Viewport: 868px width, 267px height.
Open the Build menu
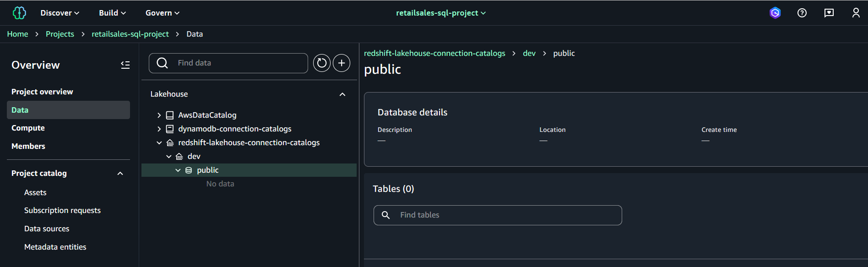112,13
